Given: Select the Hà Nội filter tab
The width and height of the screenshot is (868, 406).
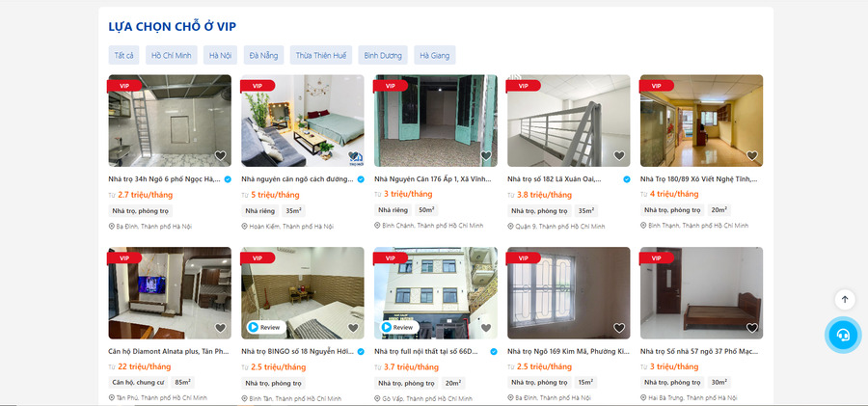Looking at the screenshot, I should coord(220,55).
